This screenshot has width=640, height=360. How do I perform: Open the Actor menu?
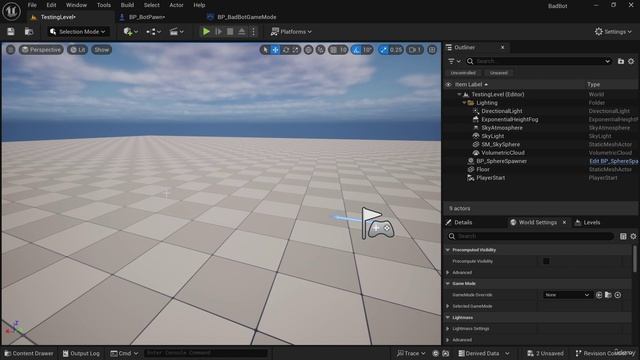point(176,5)
